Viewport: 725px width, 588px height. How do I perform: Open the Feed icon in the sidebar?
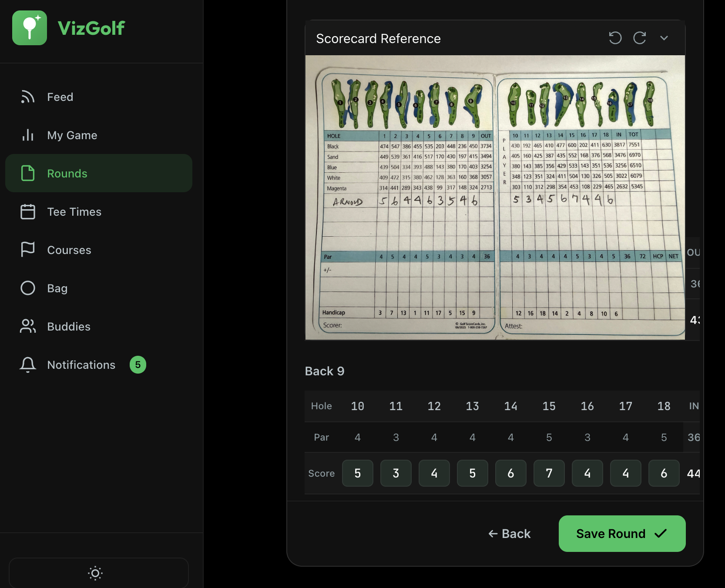pyautogui.click(x=27, y=97)
